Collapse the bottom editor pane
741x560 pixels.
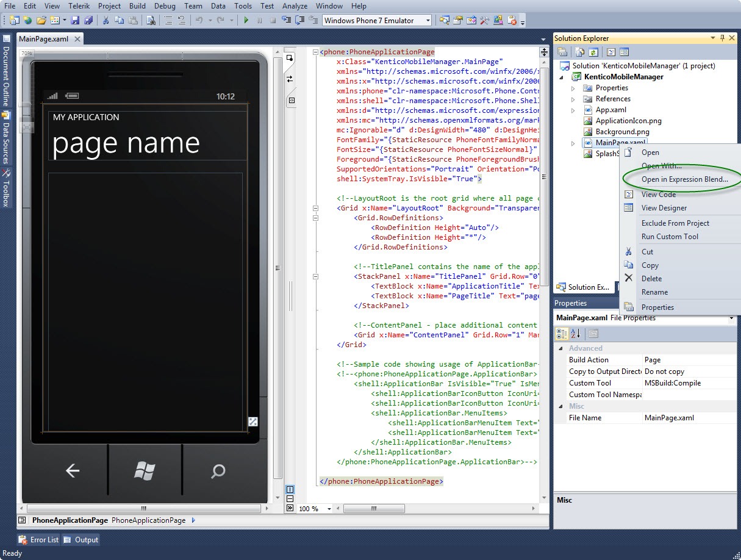pyautogui.click(x=290, y=508)
